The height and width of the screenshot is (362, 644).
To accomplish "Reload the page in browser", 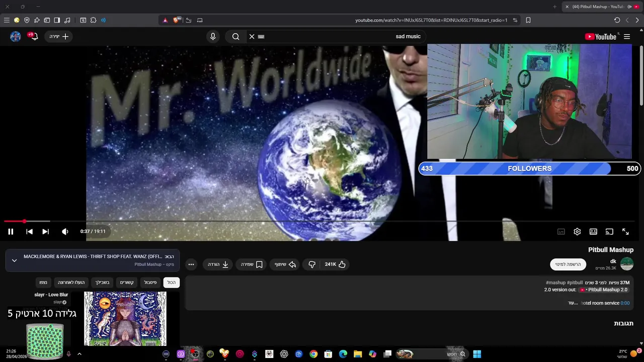I will point(617,20).
